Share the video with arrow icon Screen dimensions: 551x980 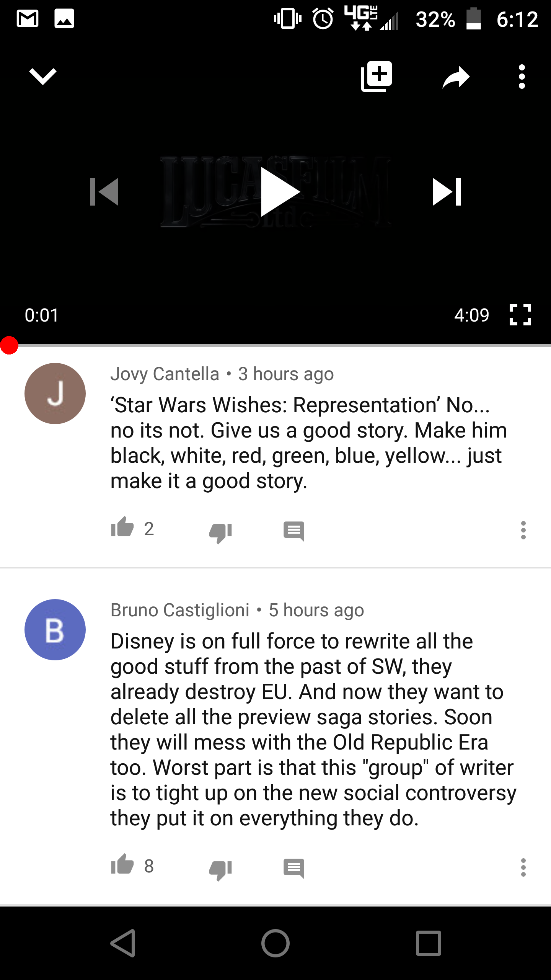tap(456, 77)
